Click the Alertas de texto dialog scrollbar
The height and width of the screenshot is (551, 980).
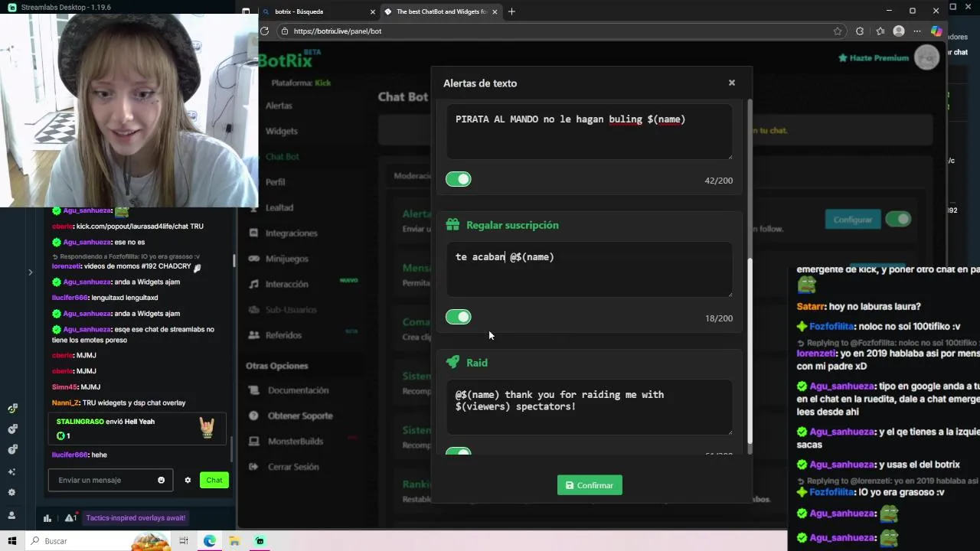(750, 350)
